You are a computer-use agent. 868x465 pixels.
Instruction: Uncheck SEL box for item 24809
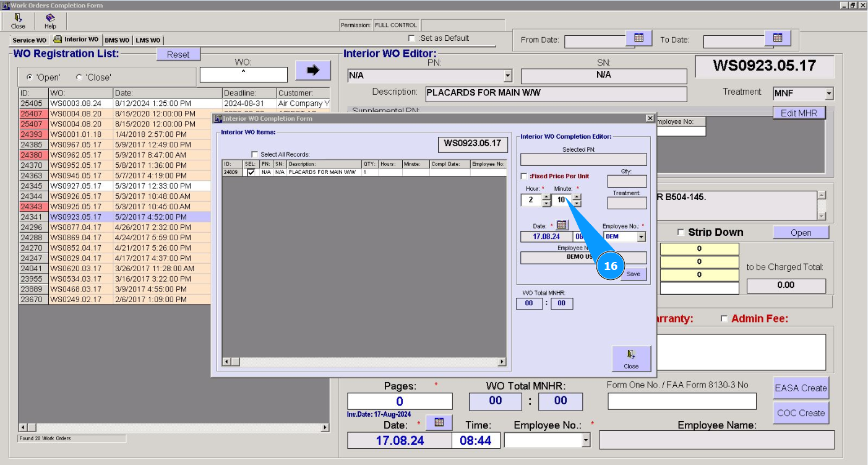click(x=251, y=172)
